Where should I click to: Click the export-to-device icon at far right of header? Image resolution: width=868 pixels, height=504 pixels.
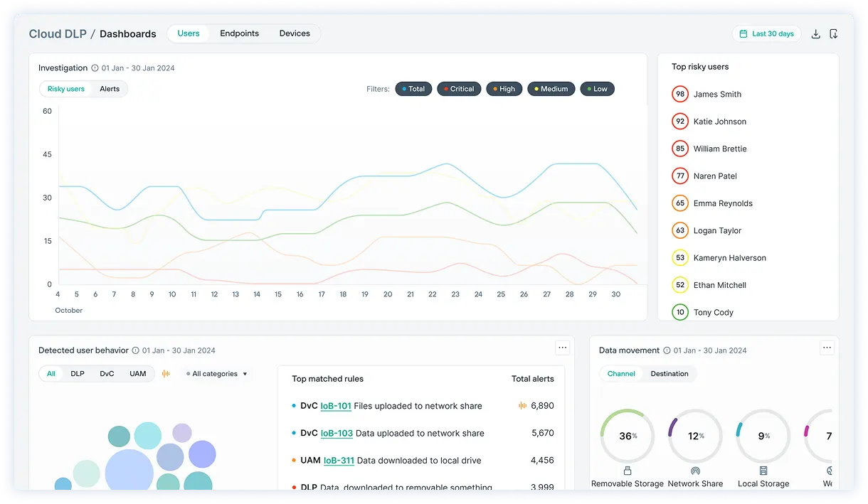tap(834, 34)
